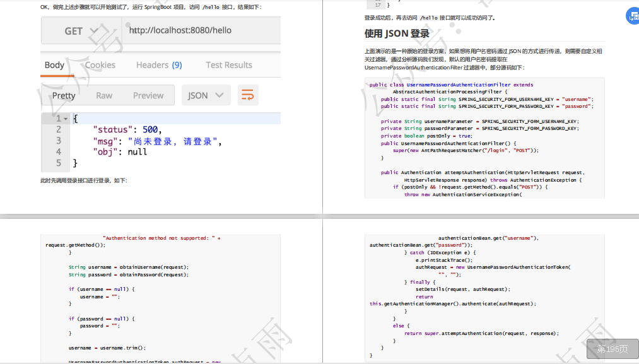
Task: Select the Pretty view button
Action: click(64, 95)
